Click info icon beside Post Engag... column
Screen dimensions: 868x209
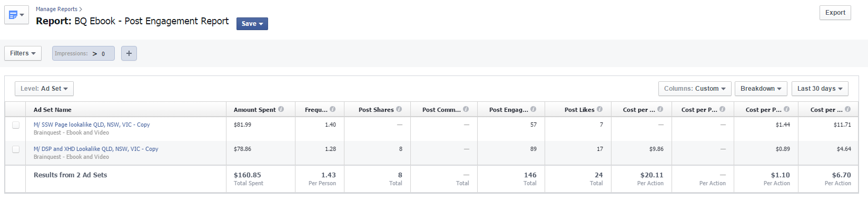(x=533, y=109)
